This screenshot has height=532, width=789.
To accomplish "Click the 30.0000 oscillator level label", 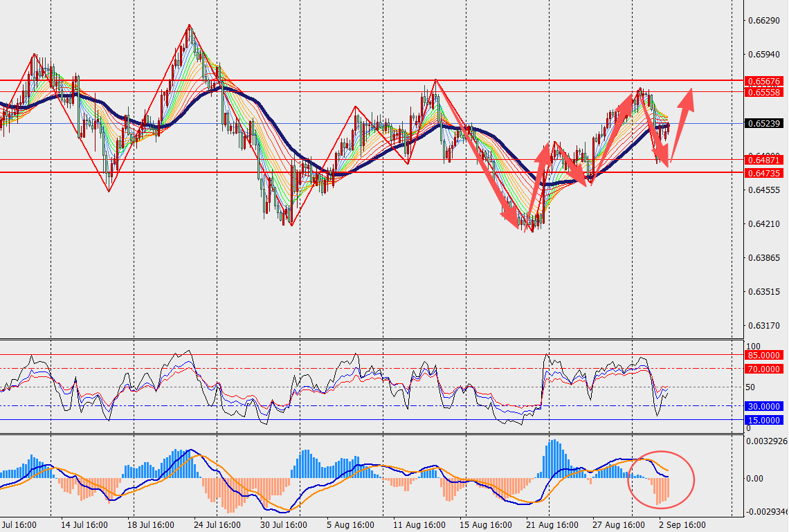I will [x=763, y=406].
